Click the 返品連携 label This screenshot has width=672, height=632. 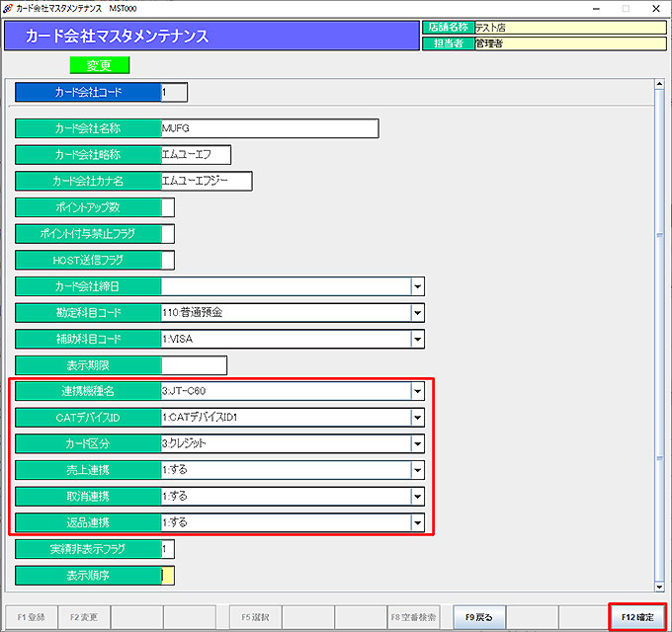88,522
